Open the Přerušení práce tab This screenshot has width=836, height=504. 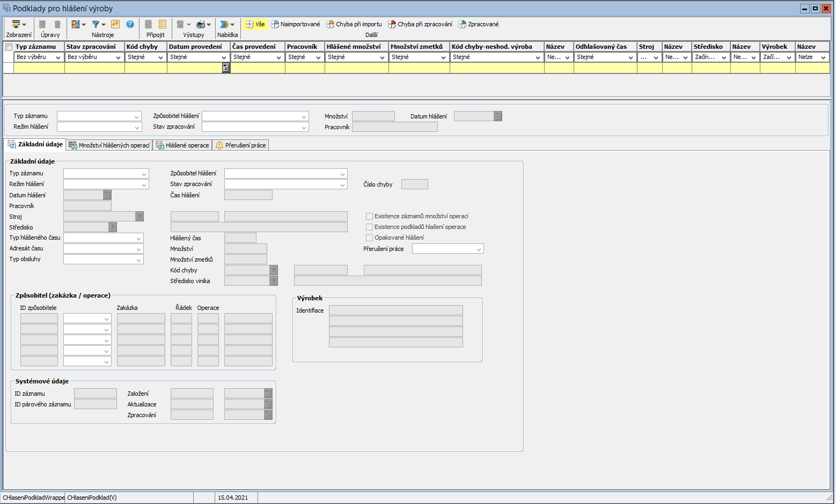[240, 145]
